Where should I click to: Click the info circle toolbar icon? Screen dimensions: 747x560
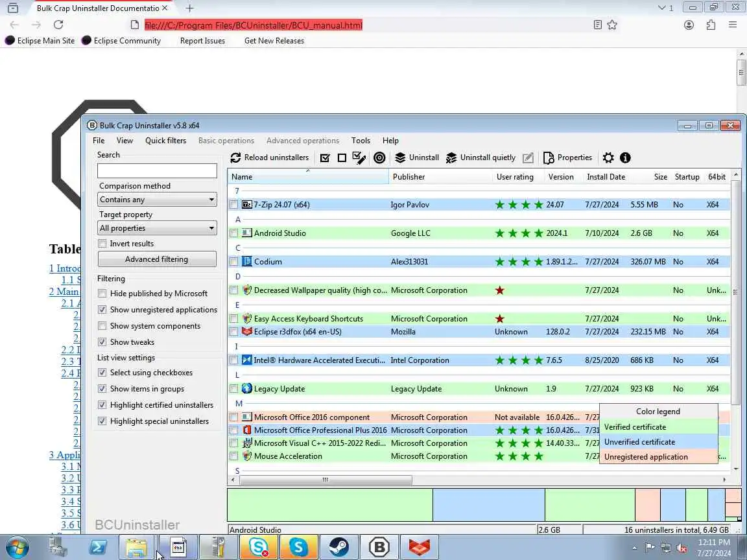pyautogui.click(x=625, y=157)
